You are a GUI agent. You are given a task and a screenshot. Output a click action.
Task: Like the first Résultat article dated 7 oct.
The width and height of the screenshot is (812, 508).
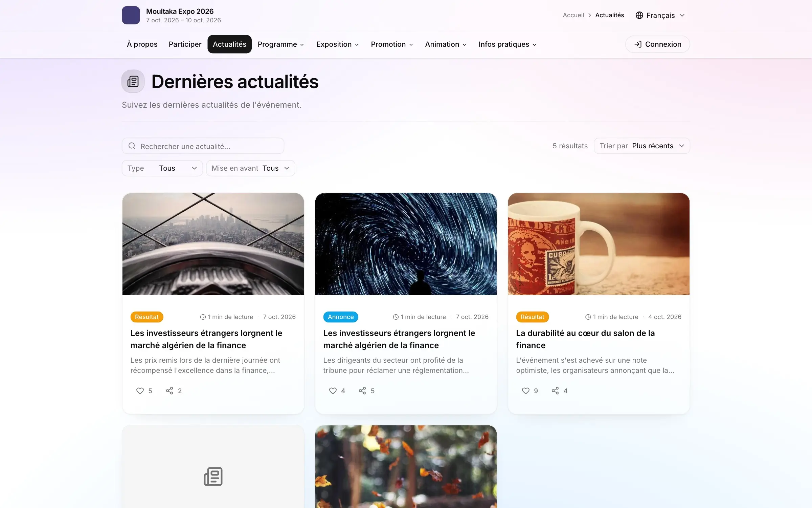[140, 390]
